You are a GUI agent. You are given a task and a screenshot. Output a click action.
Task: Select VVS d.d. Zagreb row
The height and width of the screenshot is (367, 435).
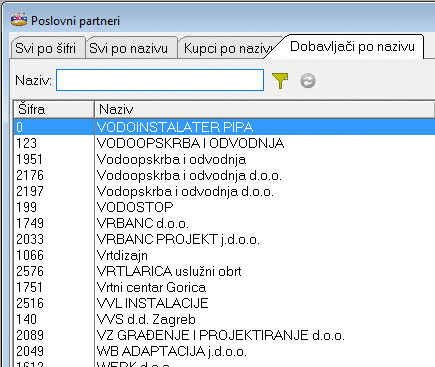[224, 319]
